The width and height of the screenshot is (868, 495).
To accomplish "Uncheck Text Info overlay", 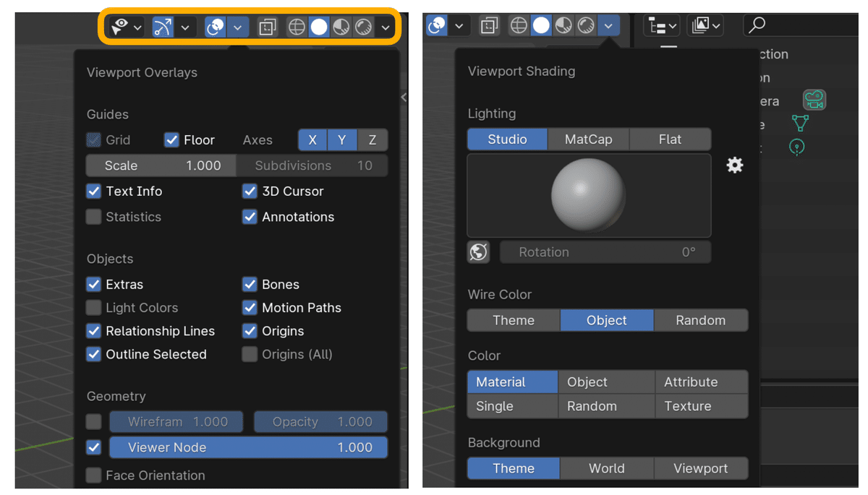I will click(x=93, y=191).
